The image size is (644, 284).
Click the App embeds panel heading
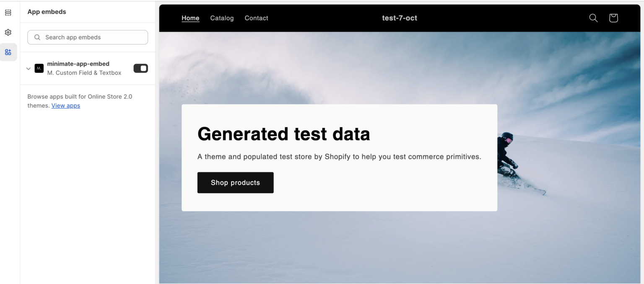[47, 12]
